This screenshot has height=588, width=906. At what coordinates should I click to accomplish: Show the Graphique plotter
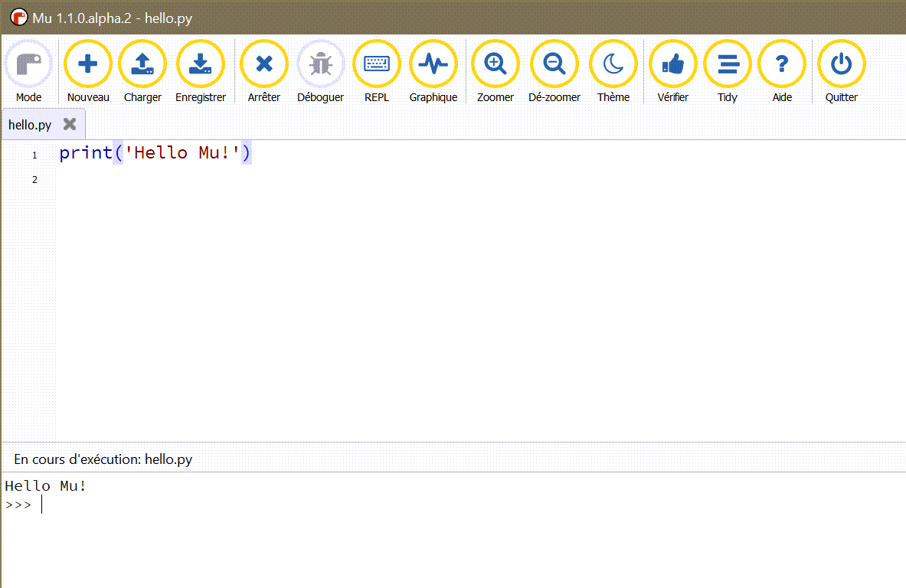click(433, 72)
